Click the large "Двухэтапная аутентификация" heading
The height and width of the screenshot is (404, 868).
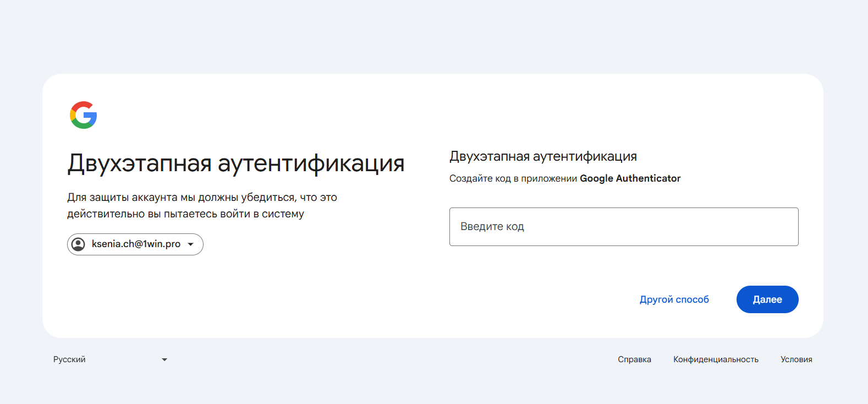[x=236, y=163]
